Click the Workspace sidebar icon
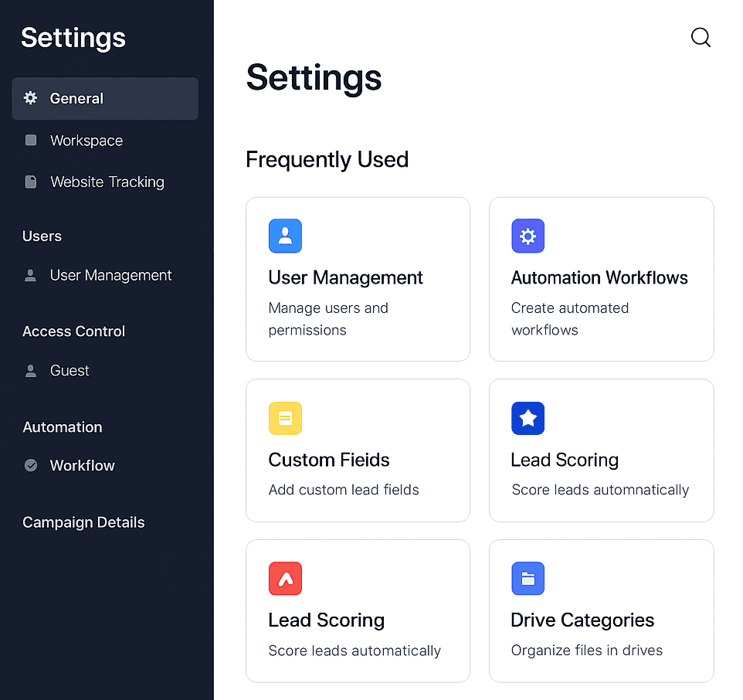Screen dimensions: 743x700 [30, 140]
